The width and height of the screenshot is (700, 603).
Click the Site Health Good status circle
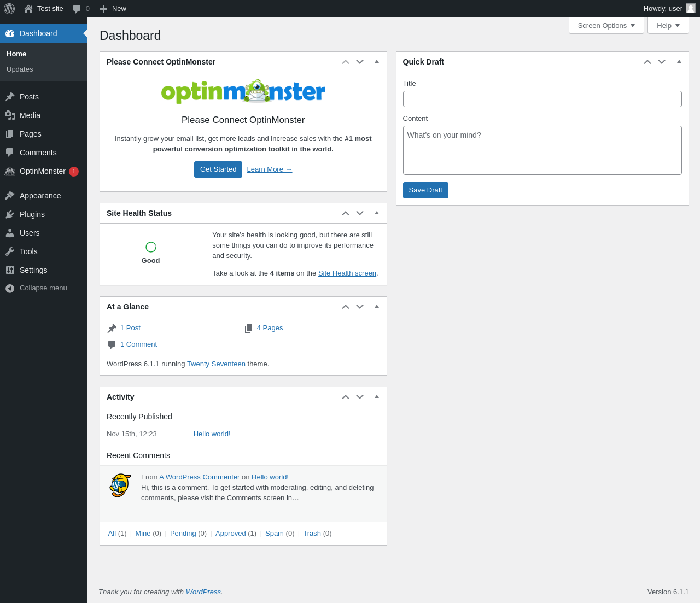point(151,247)
